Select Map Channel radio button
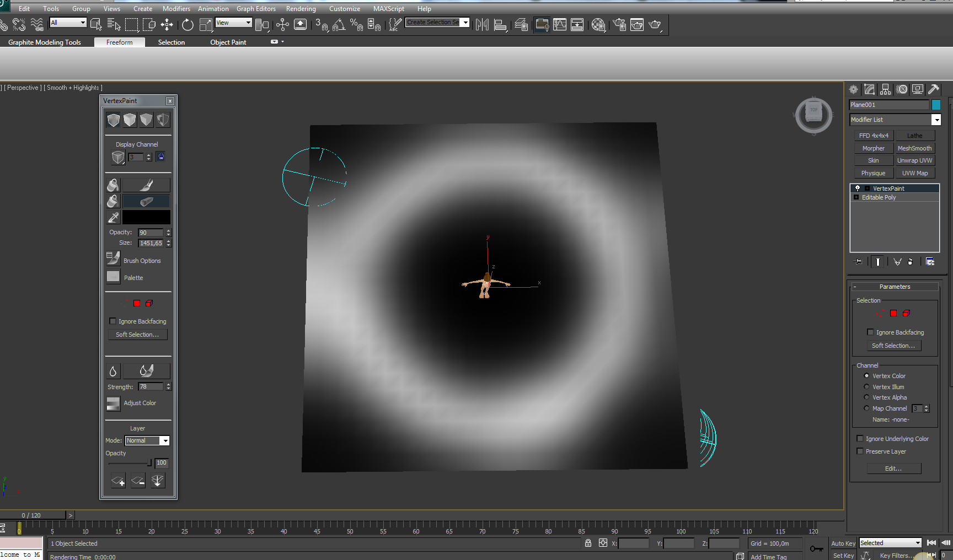 [x=866, y=408]
